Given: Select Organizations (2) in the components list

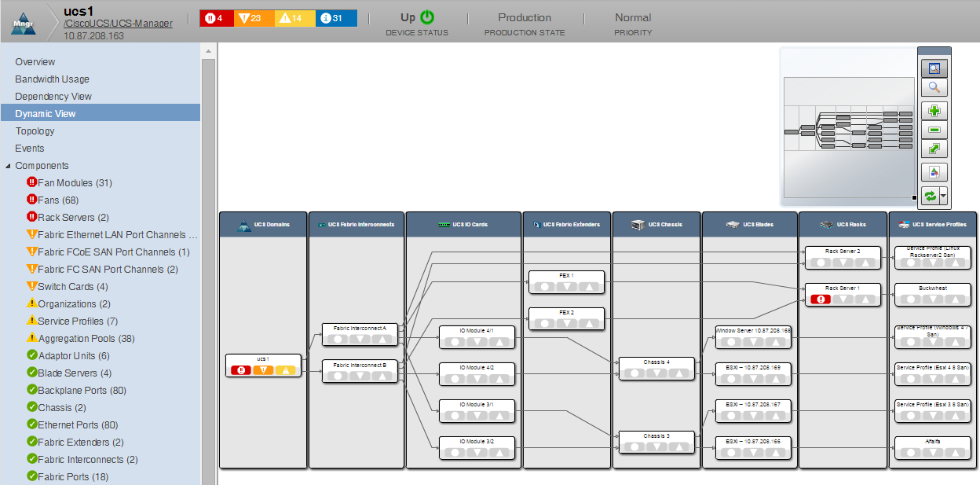Looking at the screenshot, I should point(74,304).
